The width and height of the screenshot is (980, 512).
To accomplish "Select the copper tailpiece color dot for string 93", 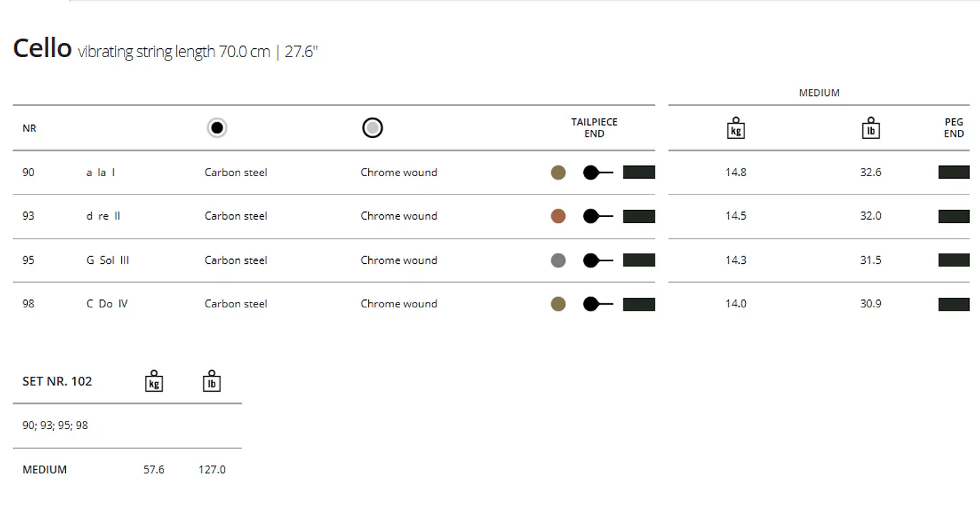I will point(558,216).
